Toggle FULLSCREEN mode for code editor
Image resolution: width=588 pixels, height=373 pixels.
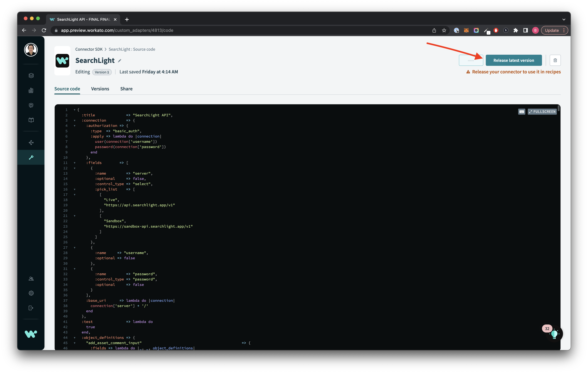coord(542,112)
